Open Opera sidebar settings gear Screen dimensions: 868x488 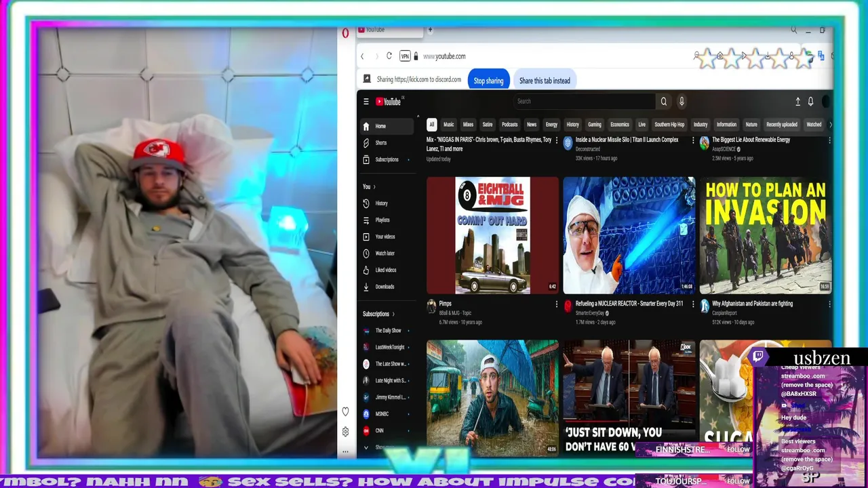click(345, 432)
